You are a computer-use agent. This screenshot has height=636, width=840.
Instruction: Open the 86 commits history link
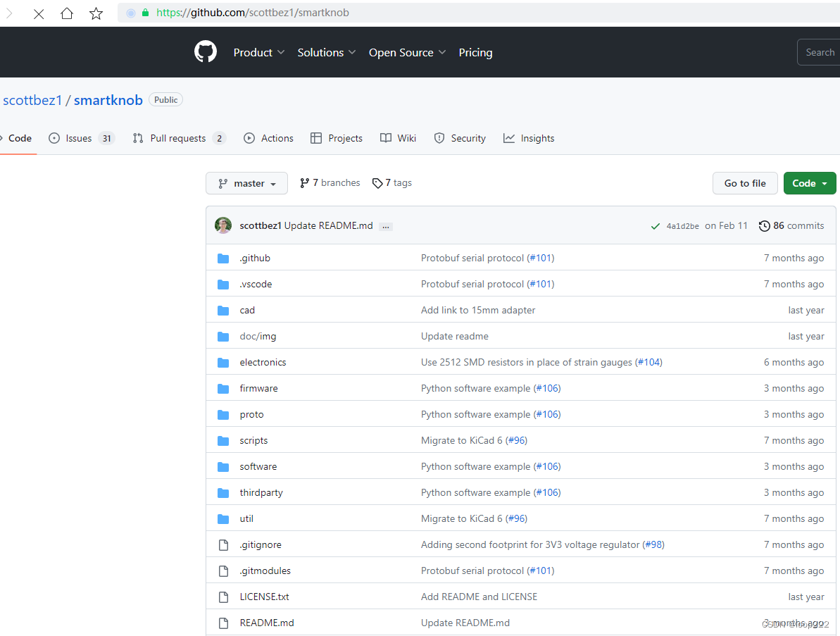tap(791, 225)
